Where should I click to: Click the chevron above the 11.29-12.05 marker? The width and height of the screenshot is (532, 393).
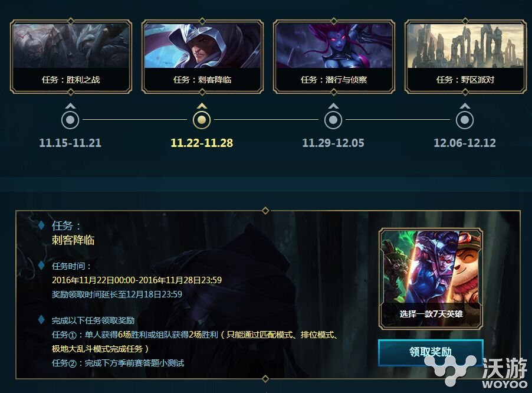coord(333,106)
